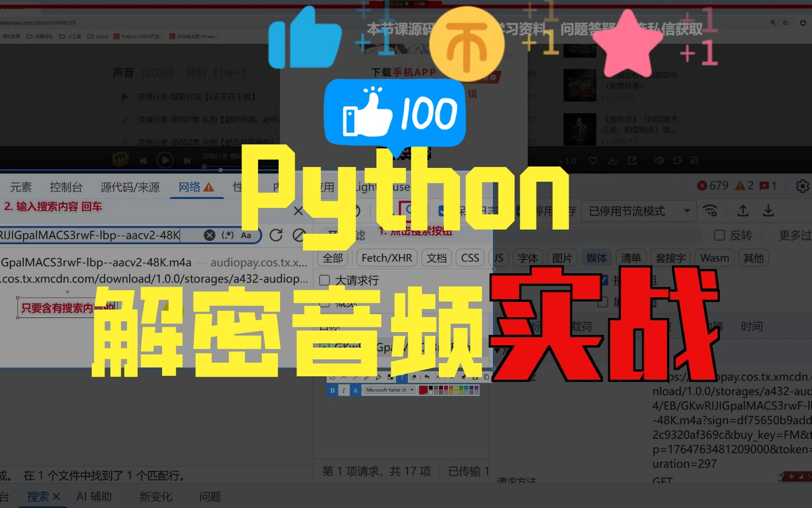Image resolution: width=812 pixels, height=508 pixels.
Task: Toggle loop mode in player bar
Action: [x=677, y=161]
